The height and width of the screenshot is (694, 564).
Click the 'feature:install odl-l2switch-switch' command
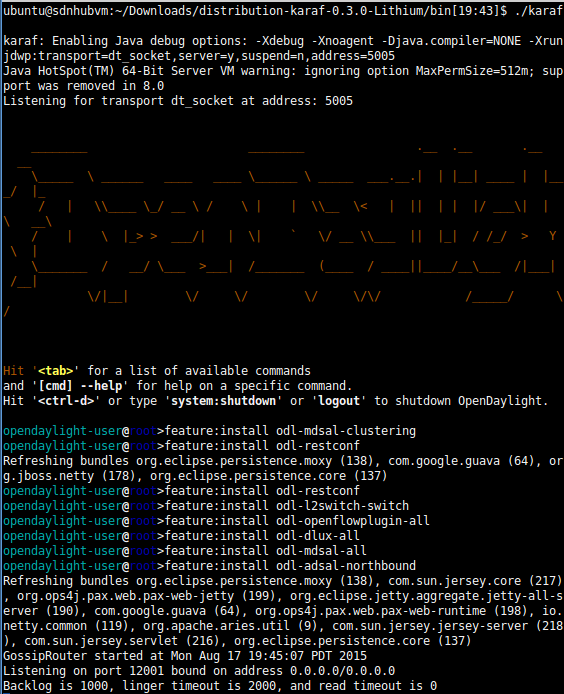click(286, 506)
